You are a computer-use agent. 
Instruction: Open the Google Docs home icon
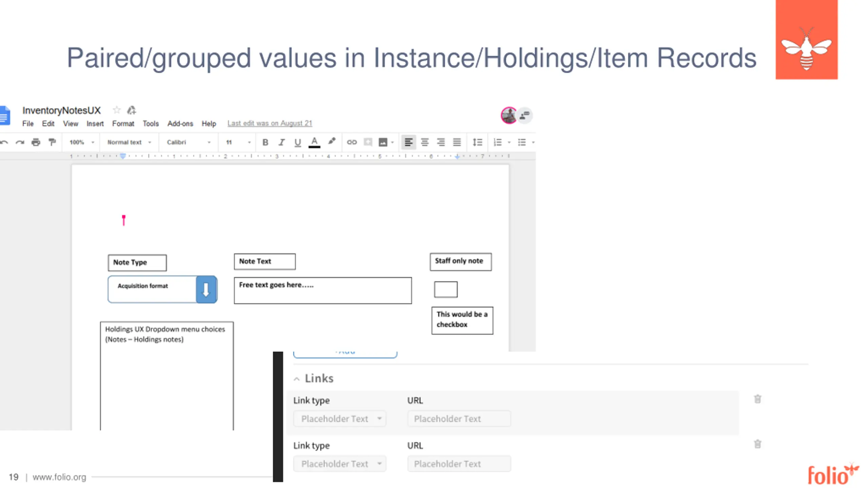pos(5,115)
